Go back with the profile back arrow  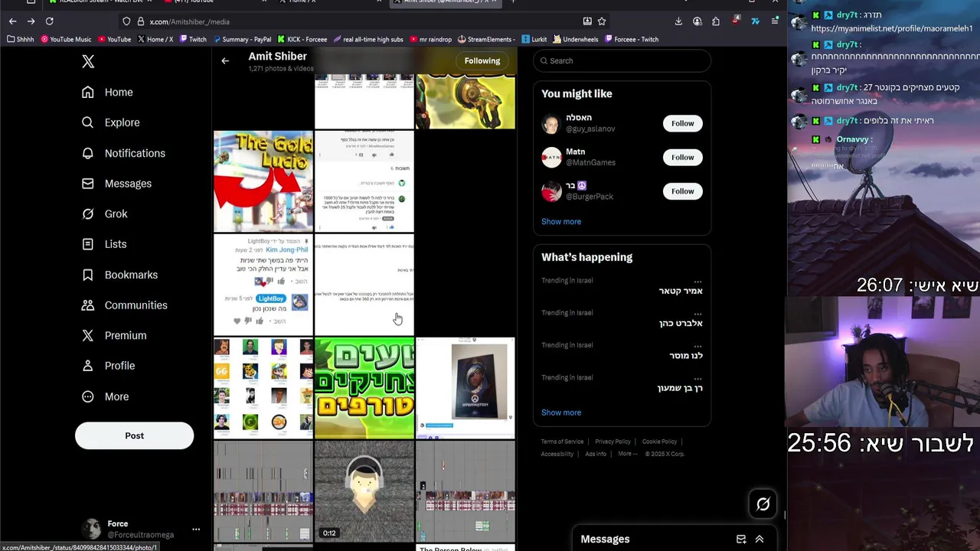click(x=225, y=60)
